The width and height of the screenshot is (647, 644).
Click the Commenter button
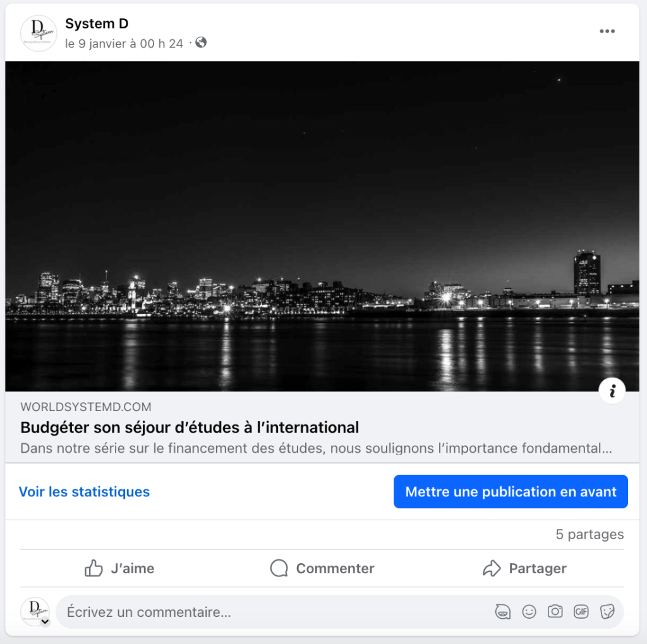point(322,568)
